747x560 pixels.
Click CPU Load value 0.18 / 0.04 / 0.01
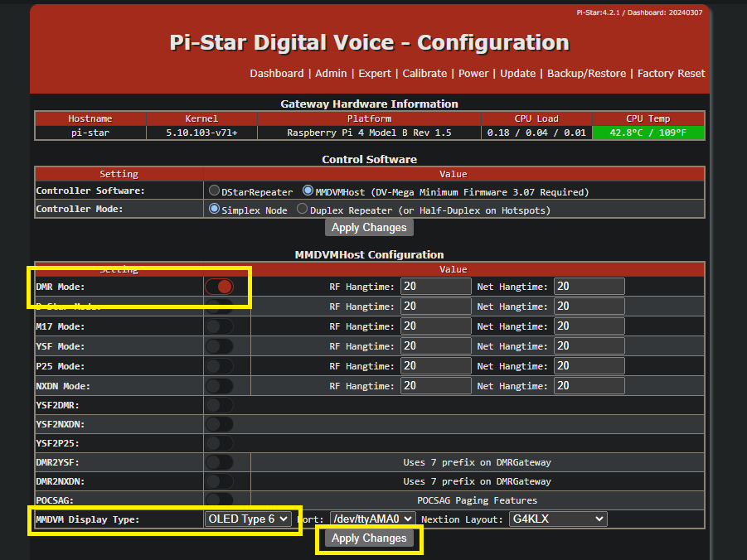click(536, 133)
